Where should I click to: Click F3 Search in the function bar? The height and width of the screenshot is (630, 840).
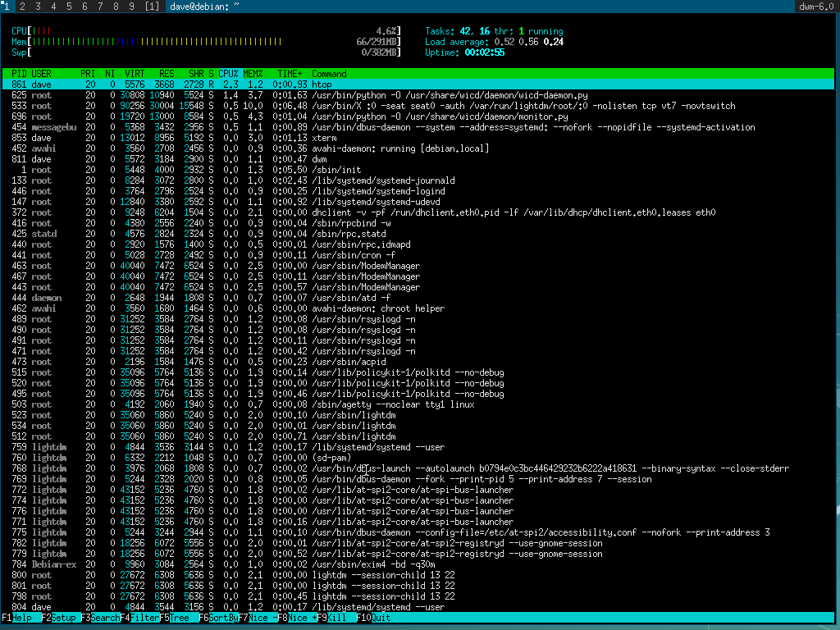[101, 618]
